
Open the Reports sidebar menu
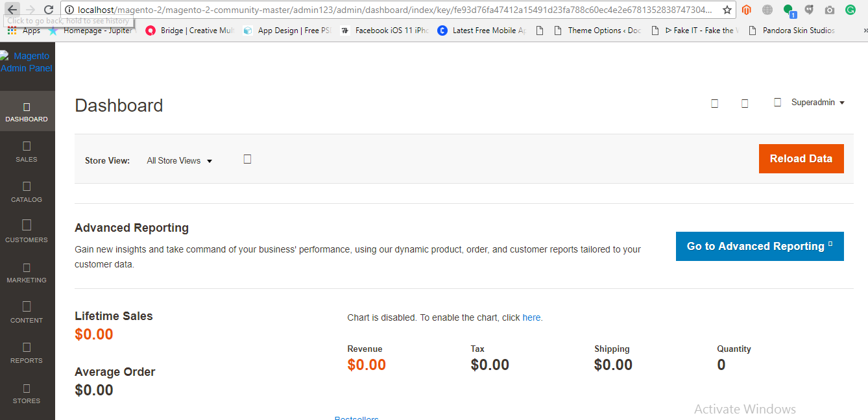[x=27, y=353]
